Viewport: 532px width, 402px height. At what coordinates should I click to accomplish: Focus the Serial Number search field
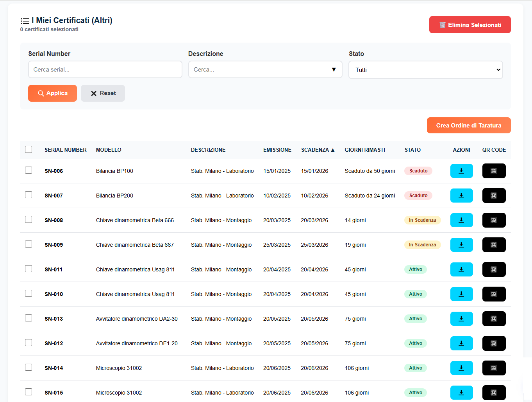tap(105, 70)
